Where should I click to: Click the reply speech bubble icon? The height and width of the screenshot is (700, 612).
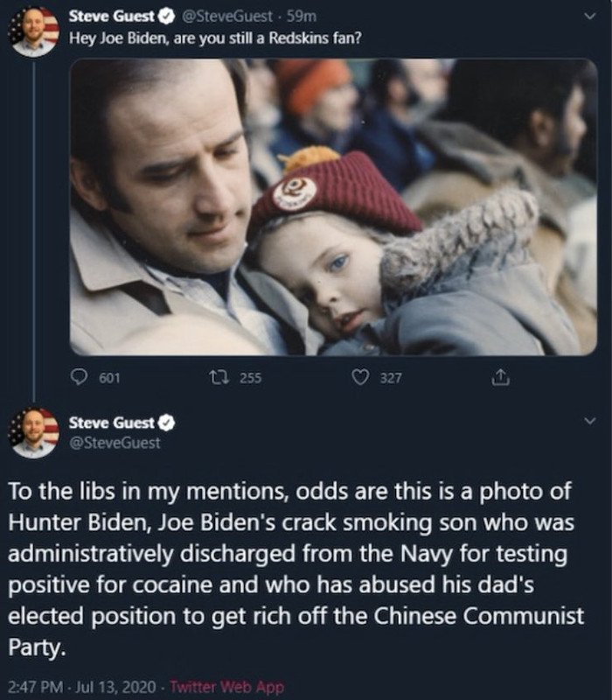79,377
